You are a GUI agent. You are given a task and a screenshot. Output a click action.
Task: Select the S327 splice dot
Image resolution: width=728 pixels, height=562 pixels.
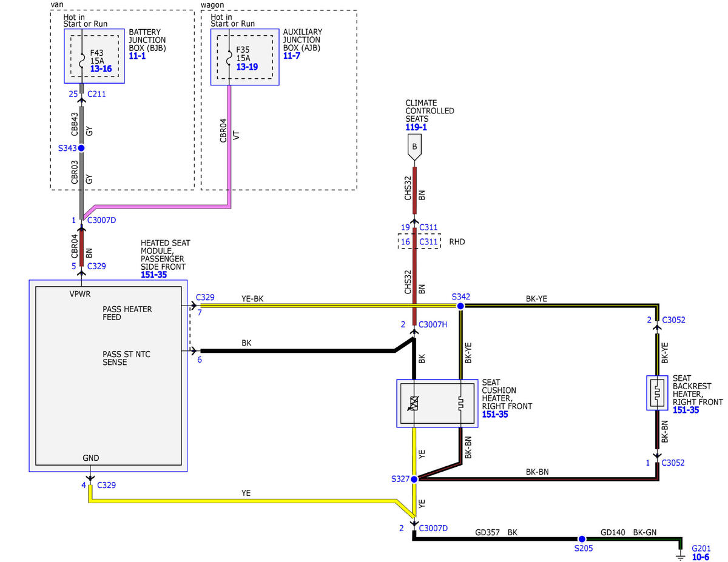[414, 479]
